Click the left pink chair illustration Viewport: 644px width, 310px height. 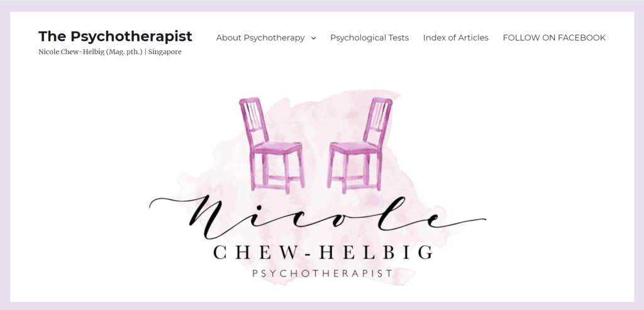(x=272, y=145)
